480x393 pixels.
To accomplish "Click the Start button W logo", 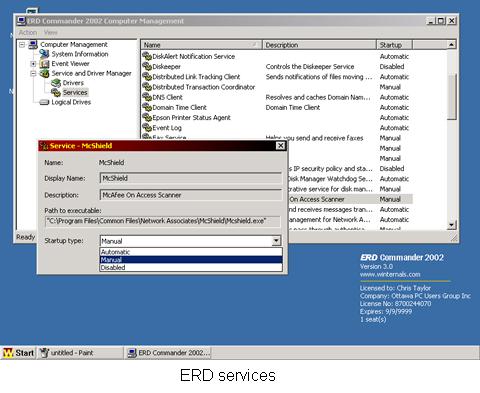I will tap(8, 353).
